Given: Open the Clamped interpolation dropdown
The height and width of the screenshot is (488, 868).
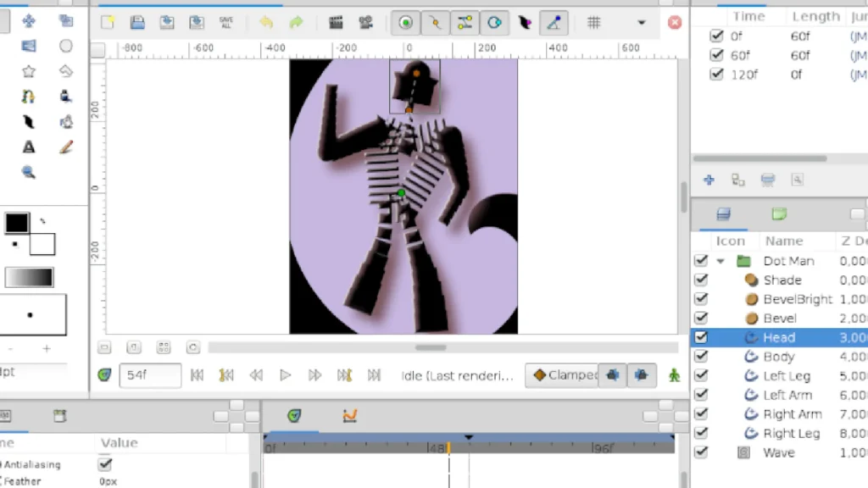Looking at the screenshot, I should coord(563,374).
